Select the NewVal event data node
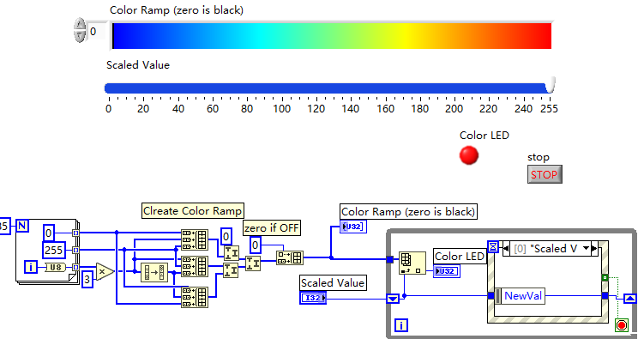Screen dimensions: 644x339 [520, 295]
